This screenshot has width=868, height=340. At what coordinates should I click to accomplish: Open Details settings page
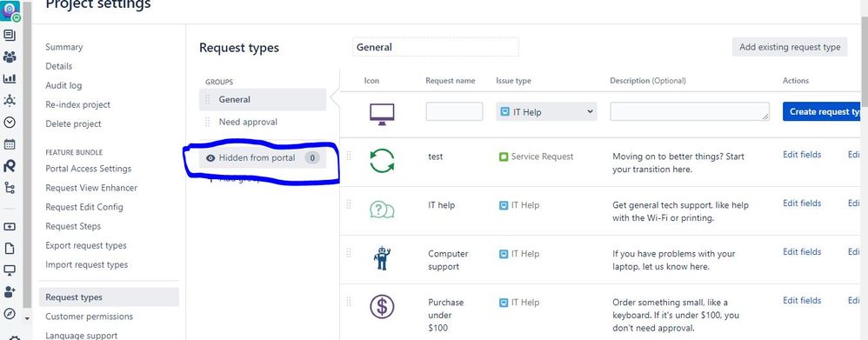pos(58,66)
